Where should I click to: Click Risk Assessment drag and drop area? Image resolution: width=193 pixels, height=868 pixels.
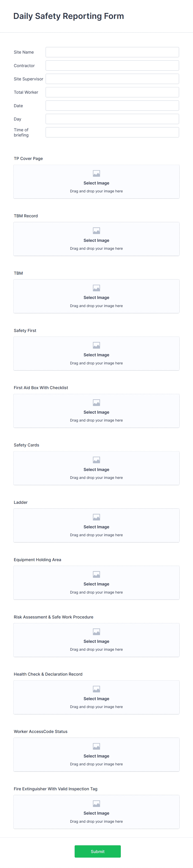[x=96, y=640]
